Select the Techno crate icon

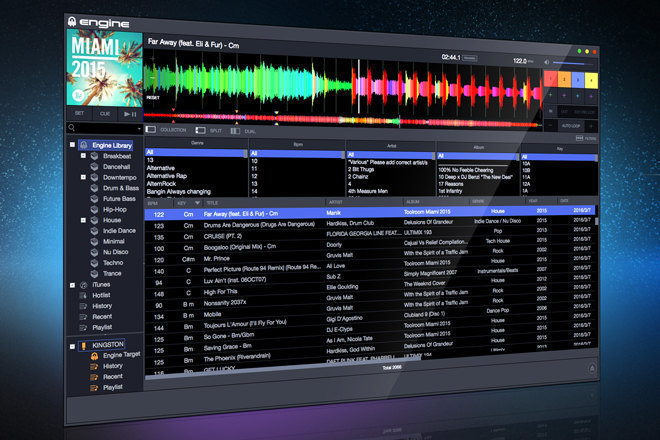[95, 263]
